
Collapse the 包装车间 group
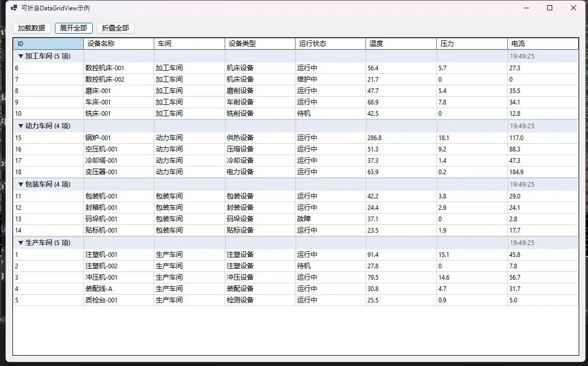pos(21,184)
